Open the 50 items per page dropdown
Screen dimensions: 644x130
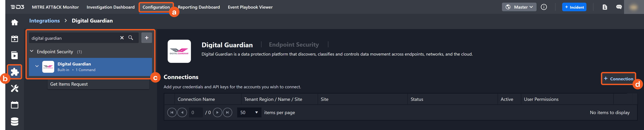[249, 112]
